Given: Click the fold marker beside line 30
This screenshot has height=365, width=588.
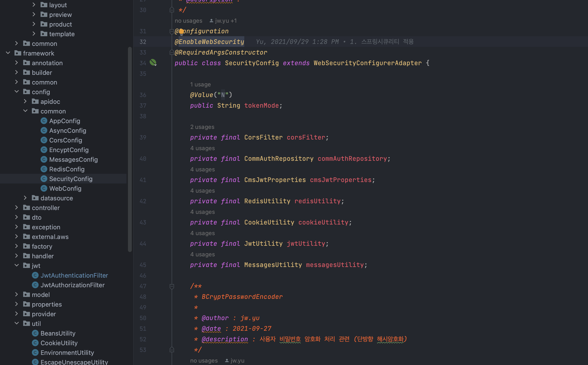Looking at the screenshot, I should 172,10.
